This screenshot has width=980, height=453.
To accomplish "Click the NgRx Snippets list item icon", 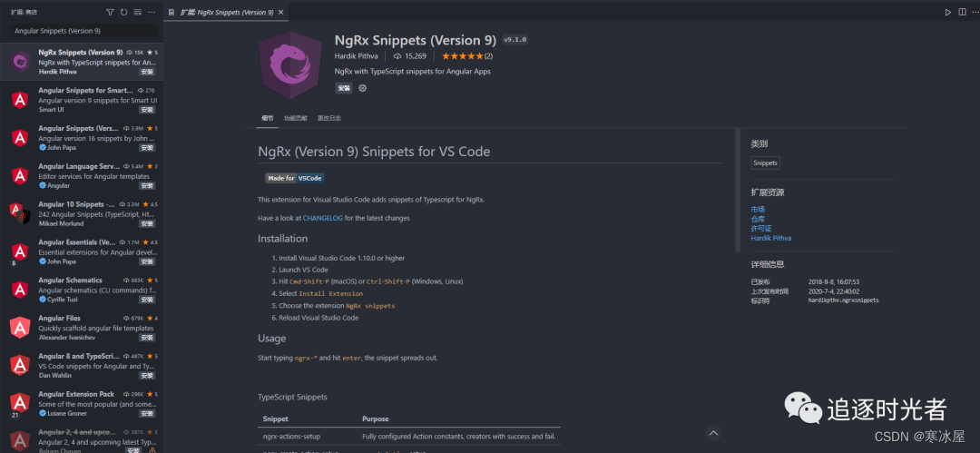I will pos(20,62).
